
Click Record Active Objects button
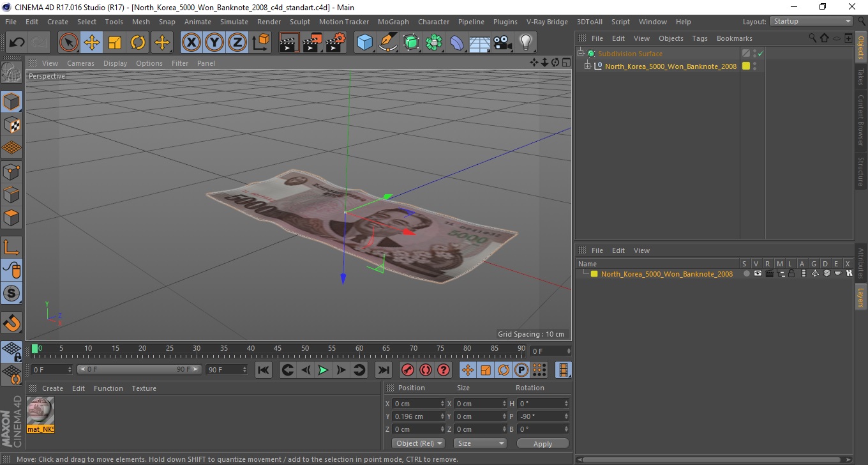407,370
